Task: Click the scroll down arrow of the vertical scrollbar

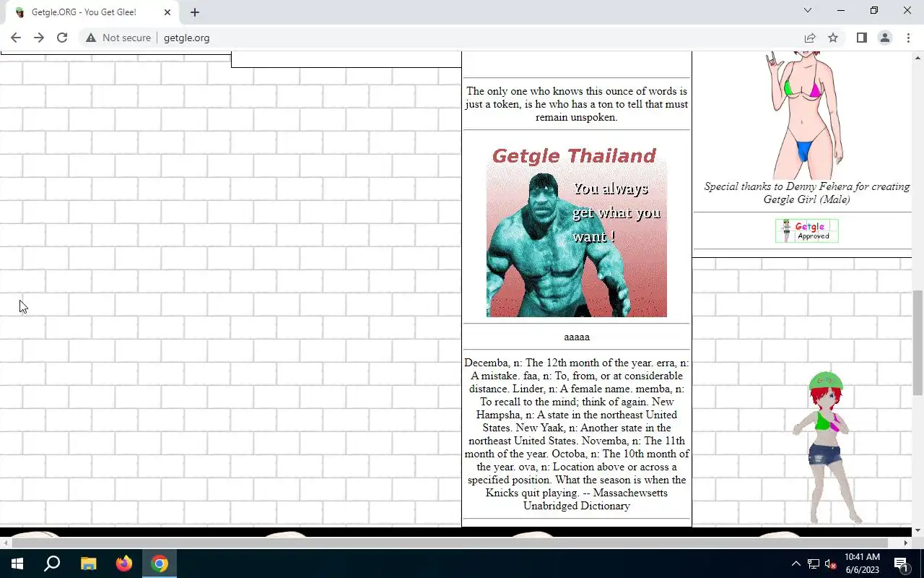Action: (918, 531)
